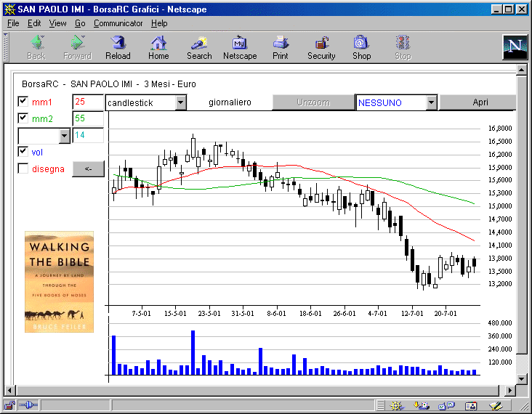Open Navigator from the component bar

pos(396,405)
